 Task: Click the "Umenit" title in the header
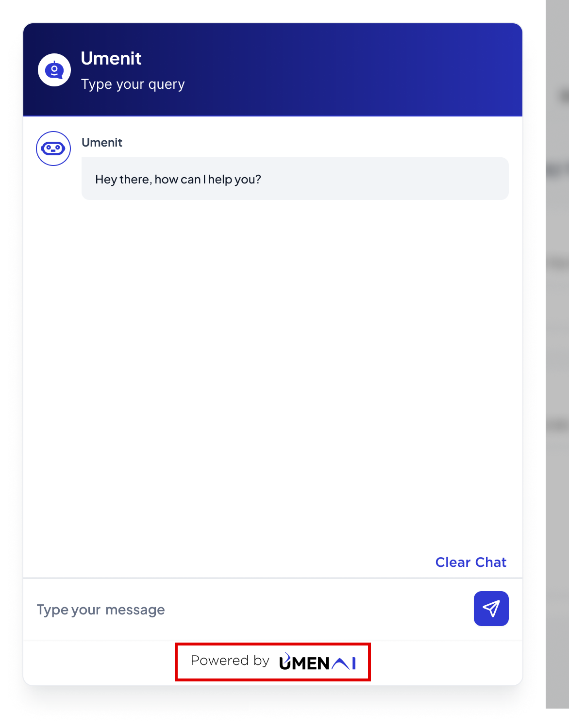pos(111,58)
